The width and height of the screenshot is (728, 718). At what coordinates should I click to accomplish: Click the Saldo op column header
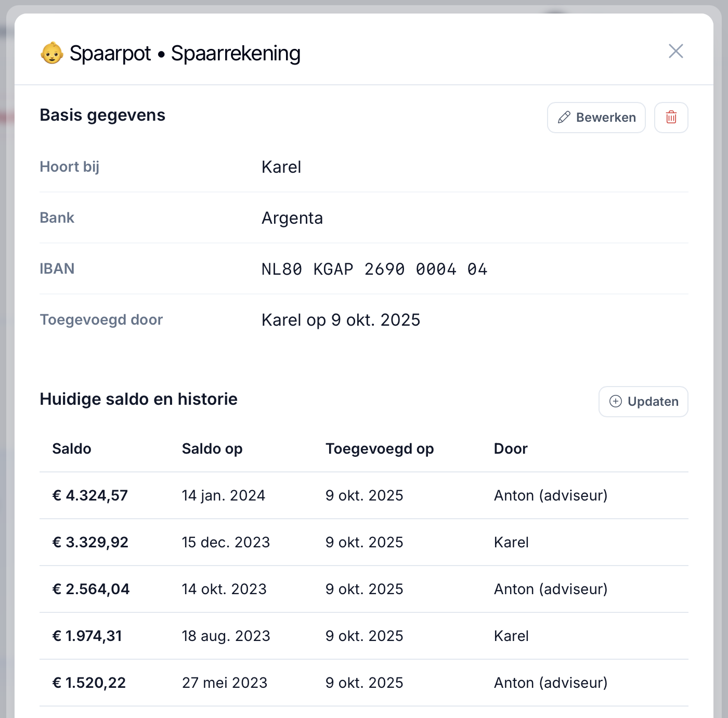tap(212, 448)
